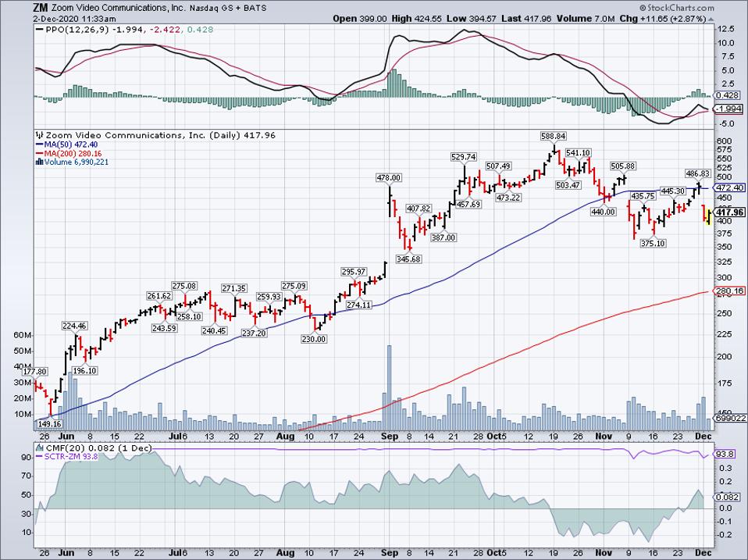Screen dimensions: 748x560
Task: Click the 274.11 price label
Action: [x=358, y=305]
